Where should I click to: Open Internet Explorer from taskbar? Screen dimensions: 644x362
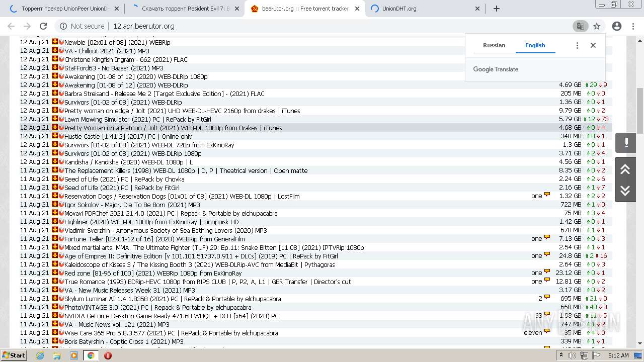click(x=40, y=355)
